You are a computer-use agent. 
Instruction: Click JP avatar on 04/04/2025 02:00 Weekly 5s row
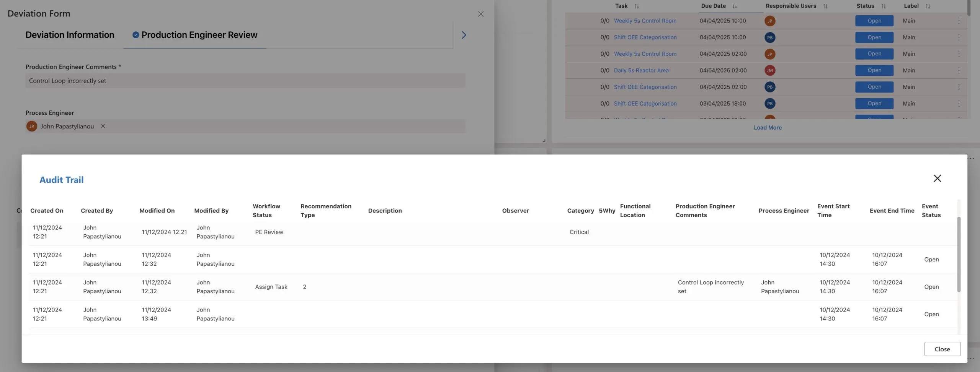(x=770, y=54)
